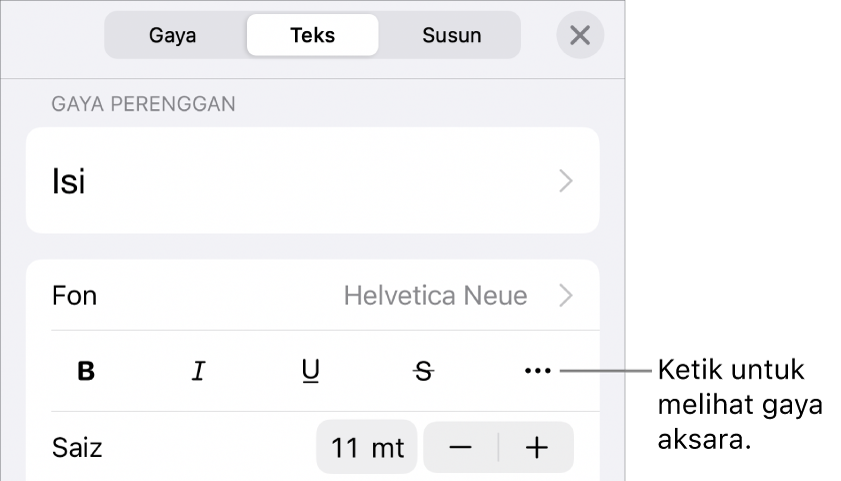Switch to the Gaya tab
Viewport: 841px width, 481px height.
tap(173, 35)
